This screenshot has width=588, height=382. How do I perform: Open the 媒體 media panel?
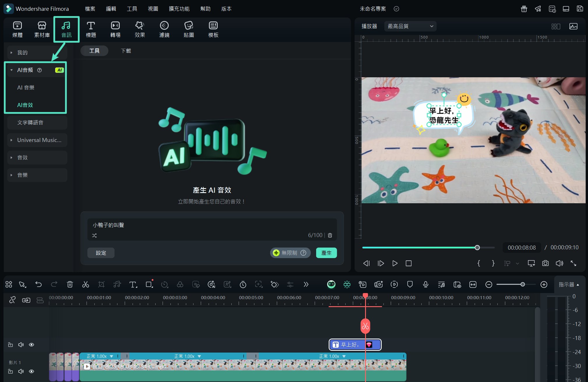[x=17, y=29]
